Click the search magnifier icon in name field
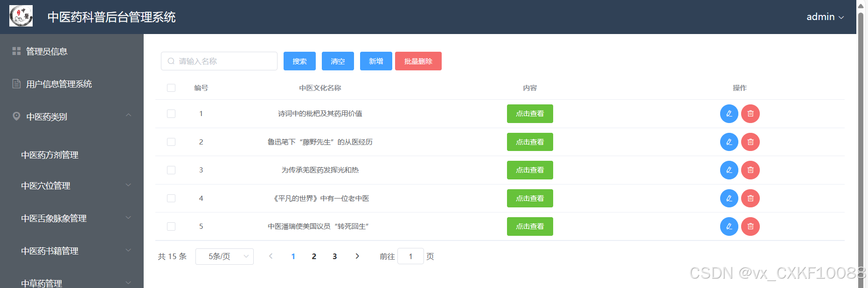This screenshot has height=288, width=868. [x=171, y=61]
